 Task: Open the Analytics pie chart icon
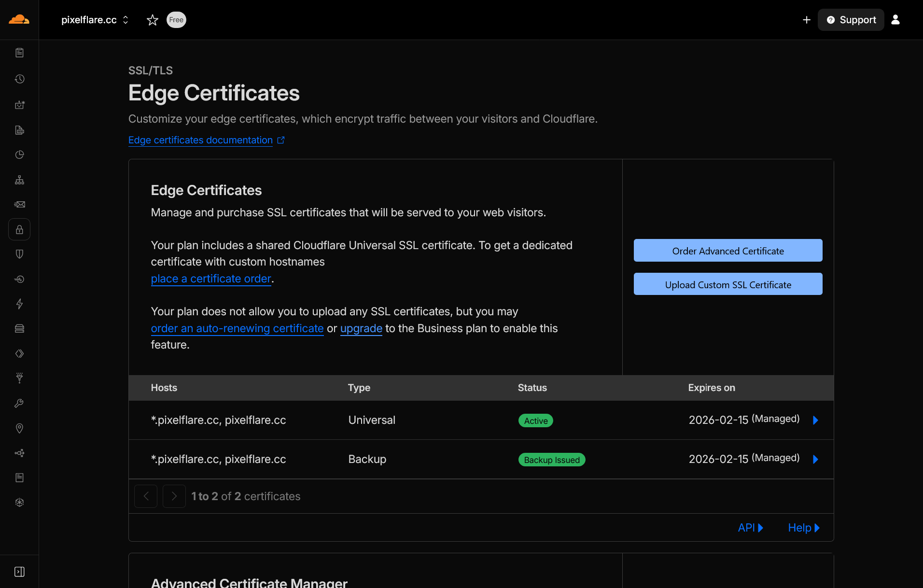[x=19, y=155]
